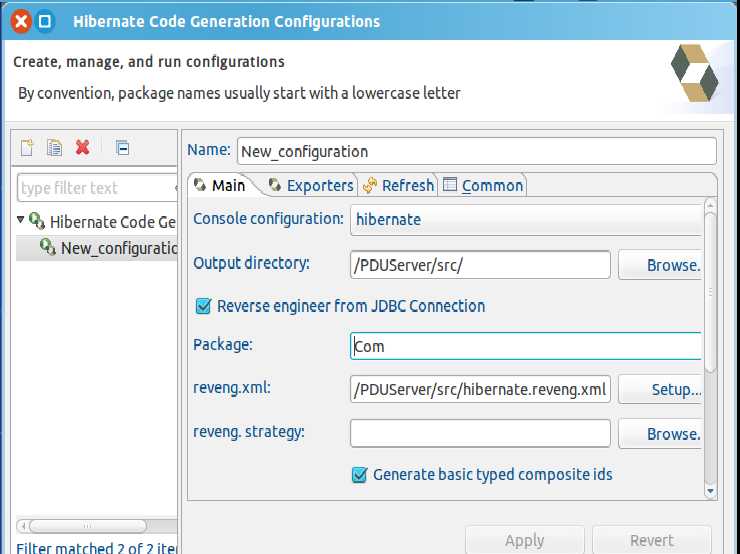Image resolution: width=740 pixels, height=554 pixels.
Task: Uncheck Generate basic typed composite ids
Action: (360, 474)
